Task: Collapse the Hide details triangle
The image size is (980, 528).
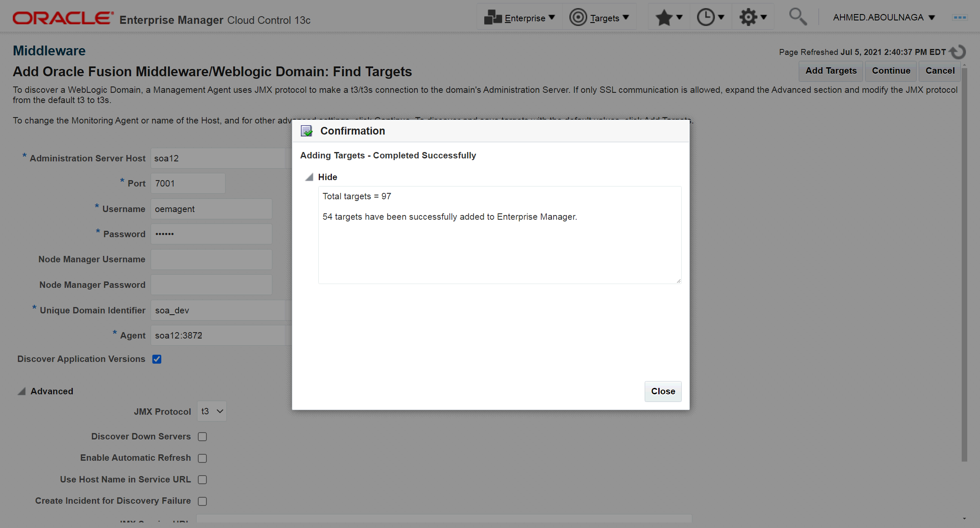Action: tap(309, 177)
